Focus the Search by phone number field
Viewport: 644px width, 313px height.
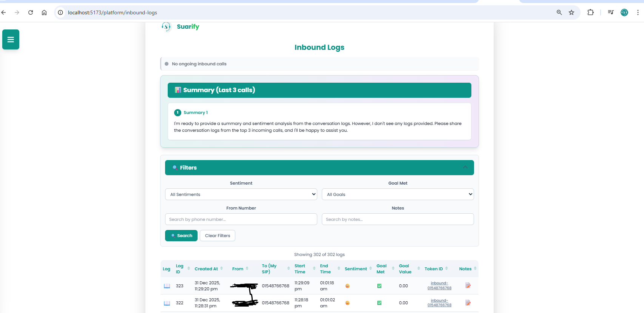241,219
